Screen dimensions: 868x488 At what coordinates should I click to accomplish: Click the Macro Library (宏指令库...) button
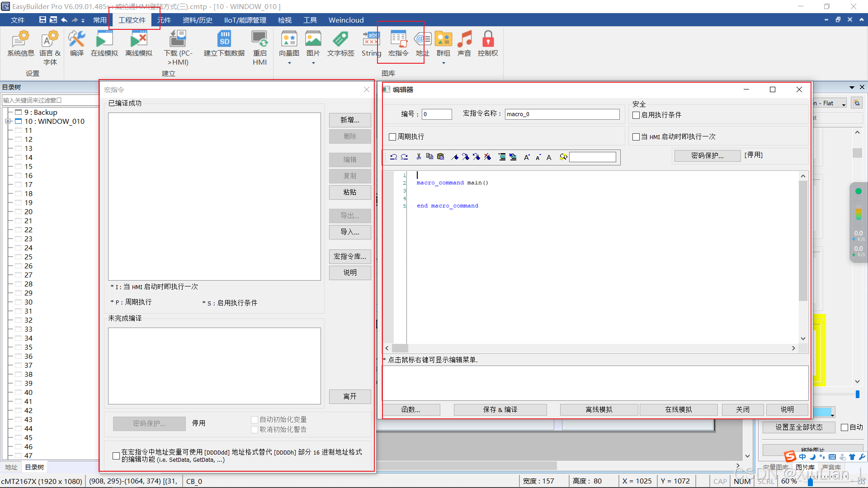tap(350, 256)
